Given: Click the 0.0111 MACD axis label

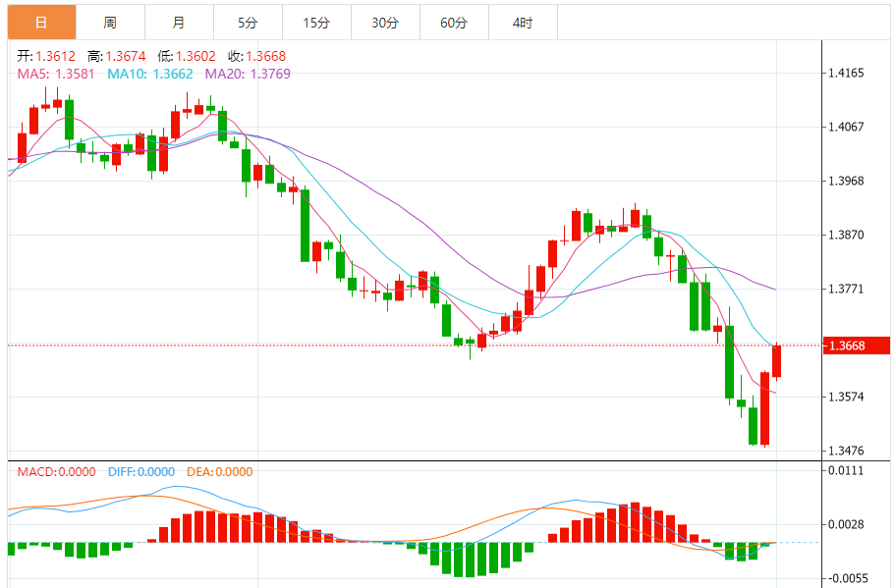Looking at the screenshot, I should pyautogui.click(x=846, y=471).
